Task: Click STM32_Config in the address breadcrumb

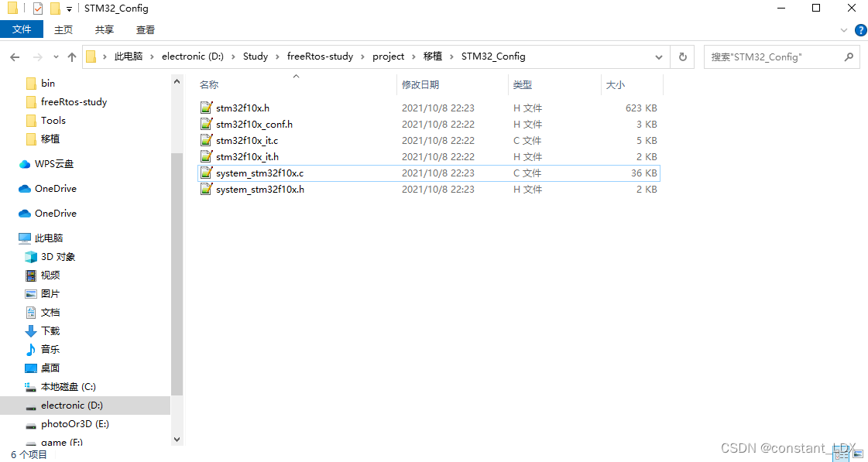Action: click(493, 56)
